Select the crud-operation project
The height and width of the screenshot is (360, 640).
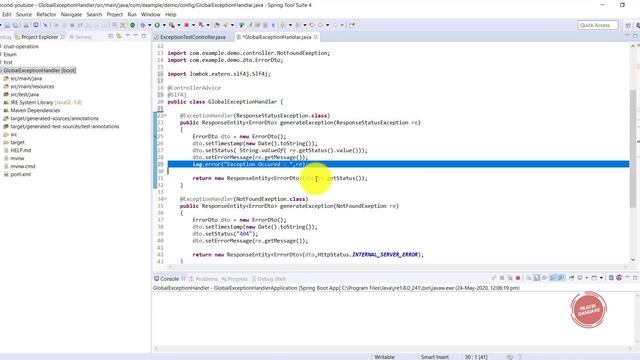point(20,46)
